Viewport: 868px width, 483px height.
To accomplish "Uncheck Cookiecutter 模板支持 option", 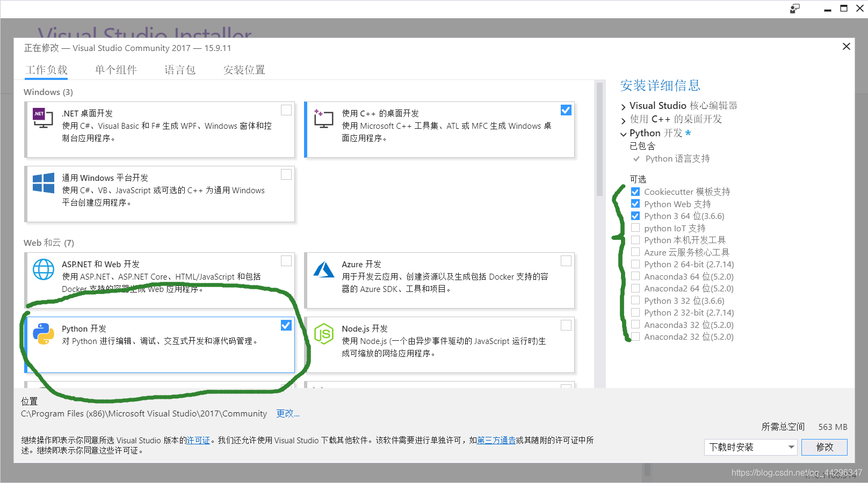I will (x=635, y=192).
